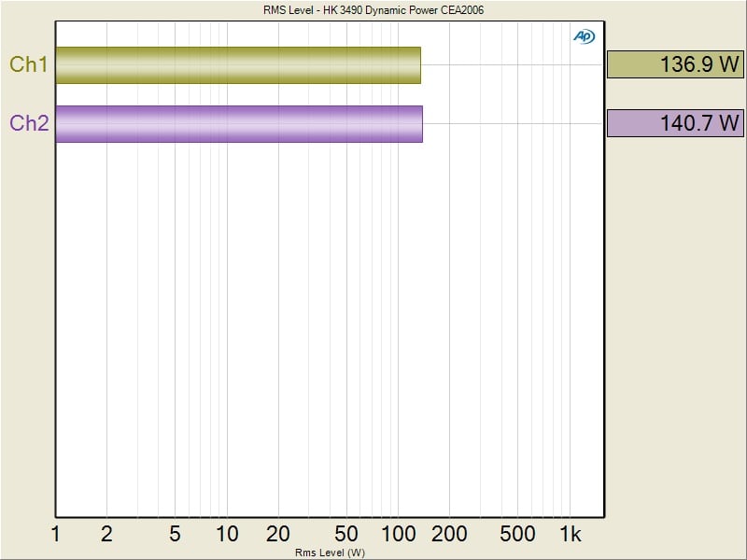Select the Ch2 channel label
747x560 pixels.
tap(29, 123)
